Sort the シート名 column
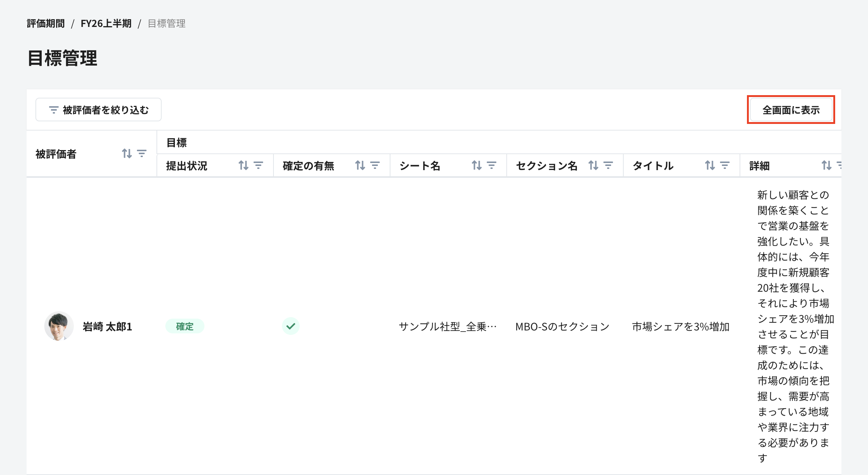Viewport: 868px width, 475px height. (x=476, y=166)
